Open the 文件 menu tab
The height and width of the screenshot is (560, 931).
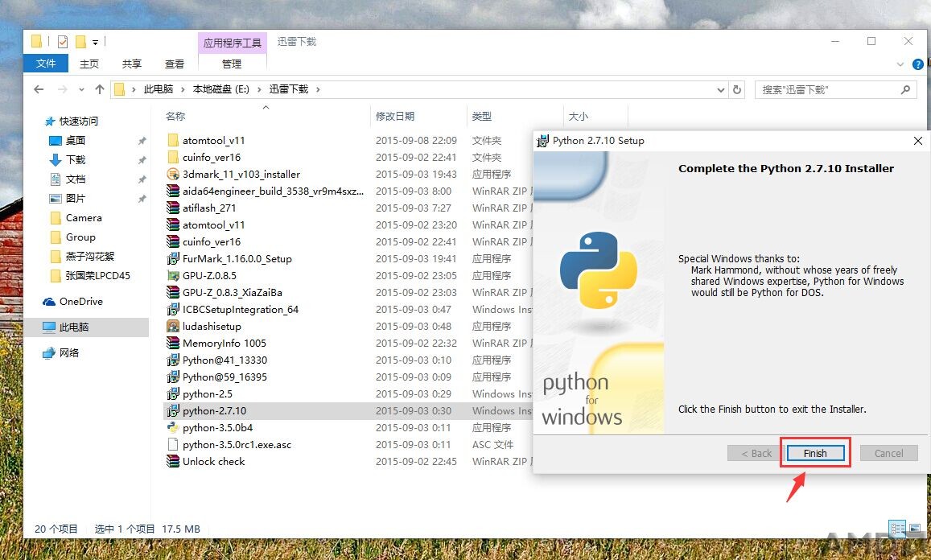[46, 63]
